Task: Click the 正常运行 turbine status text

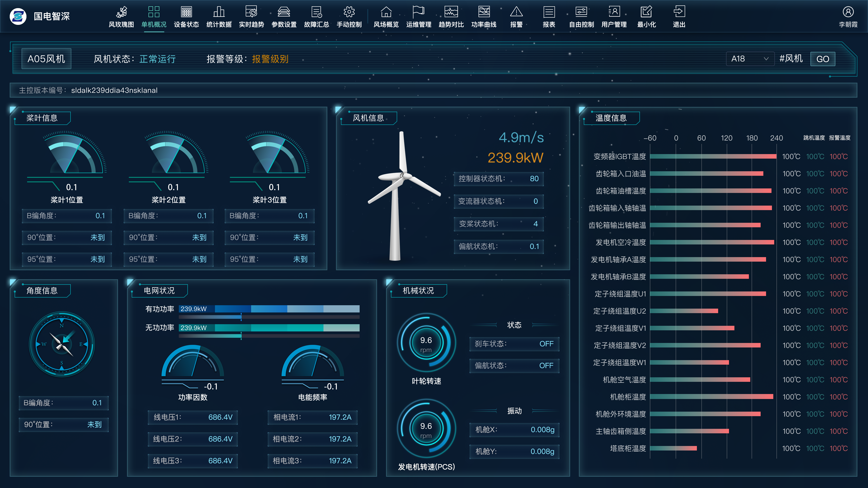Action: [157, 59]
